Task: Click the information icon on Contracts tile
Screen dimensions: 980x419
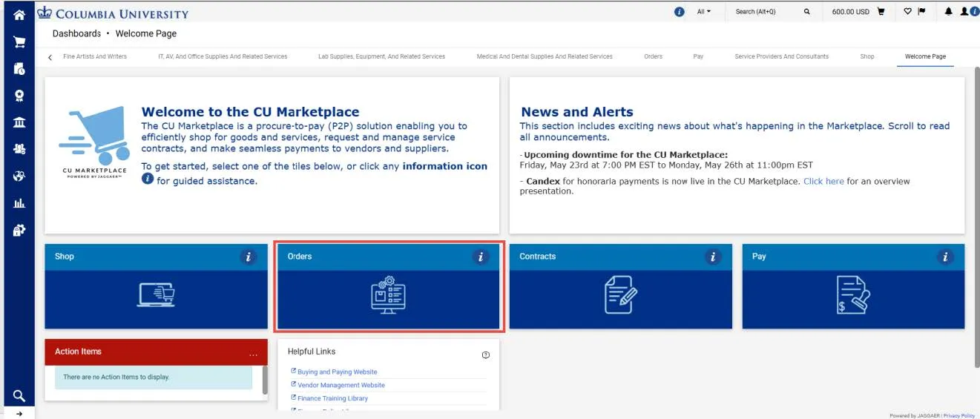Action: click(x=714, y=257)
